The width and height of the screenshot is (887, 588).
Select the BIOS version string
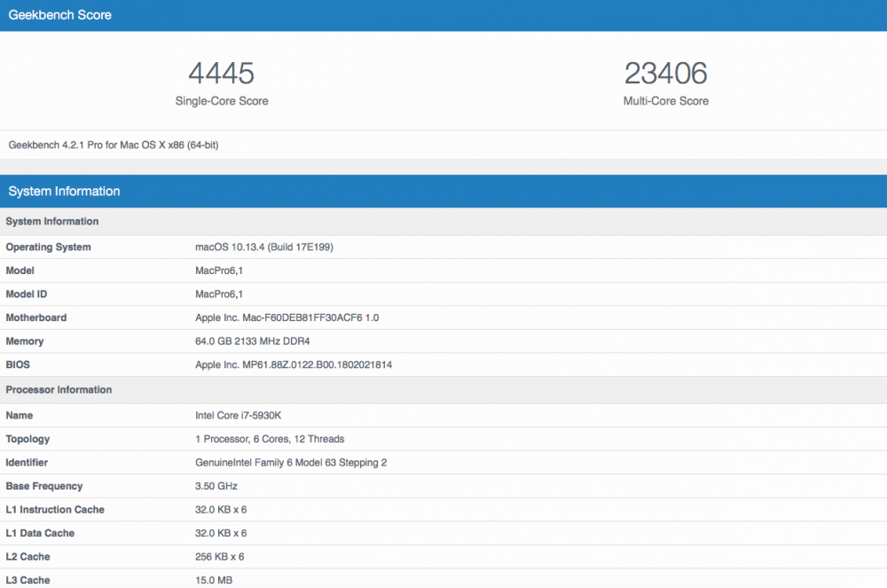point(294,365)
